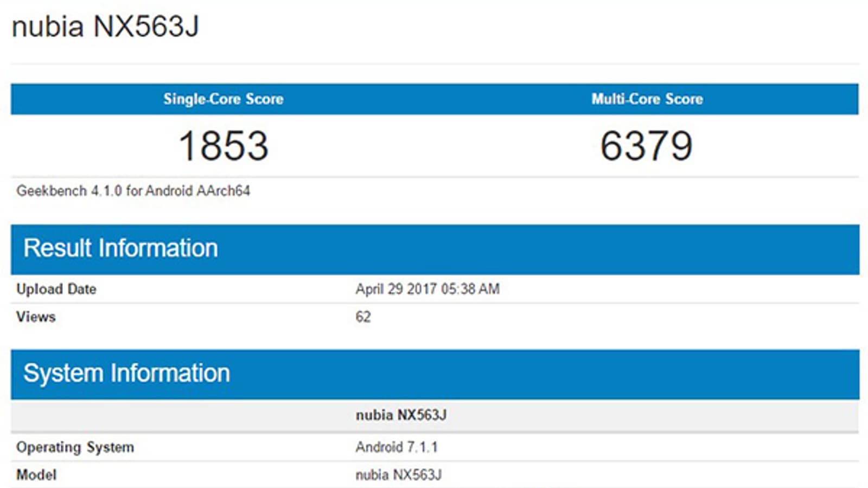Click the multi-core value 6379
Viewport: 868px width, 488px height.
point(647,146)
